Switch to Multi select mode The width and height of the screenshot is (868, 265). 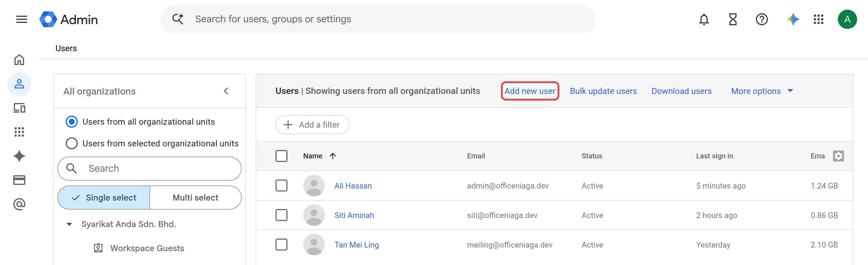coord(195,198)
